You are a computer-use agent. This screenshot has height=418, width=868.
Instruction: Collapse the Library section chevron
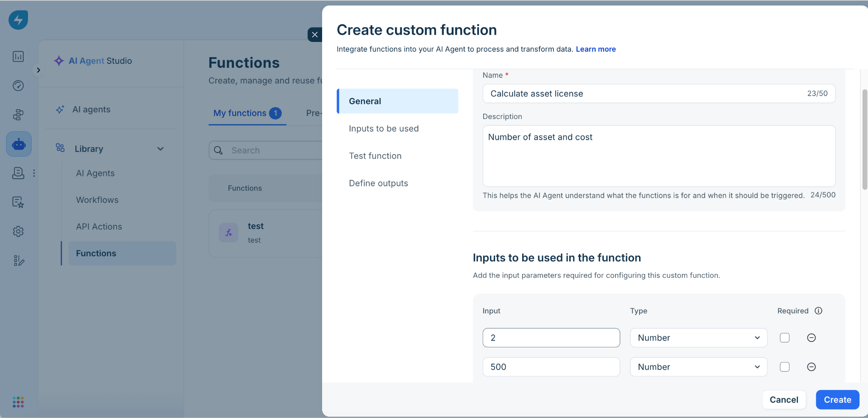161,149
